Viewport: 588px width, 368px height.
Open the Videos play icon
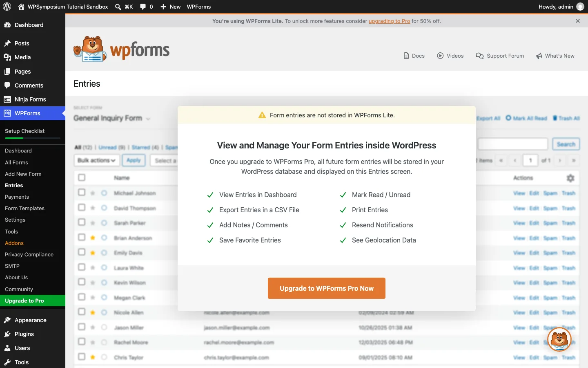pos(440,56)
